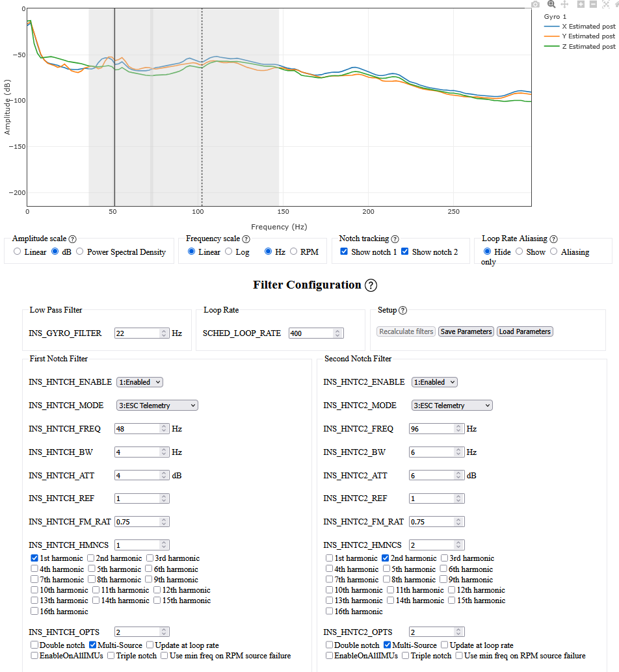The height and width of the screenshot is (672, 619).
Task: Uncheck the Show notch 1 checkbox
Action: tap(344, 252)
